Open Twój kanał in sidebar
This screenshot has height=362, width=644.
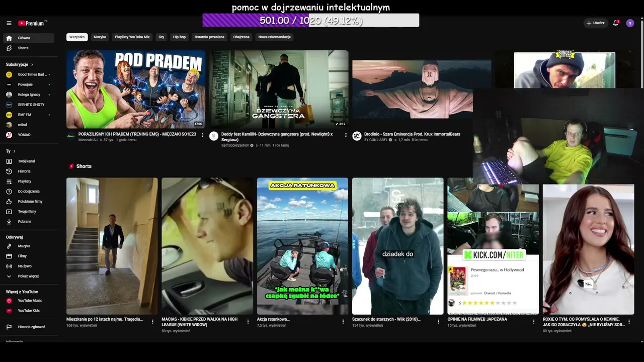pyautogui.click(x=29, y=161)
